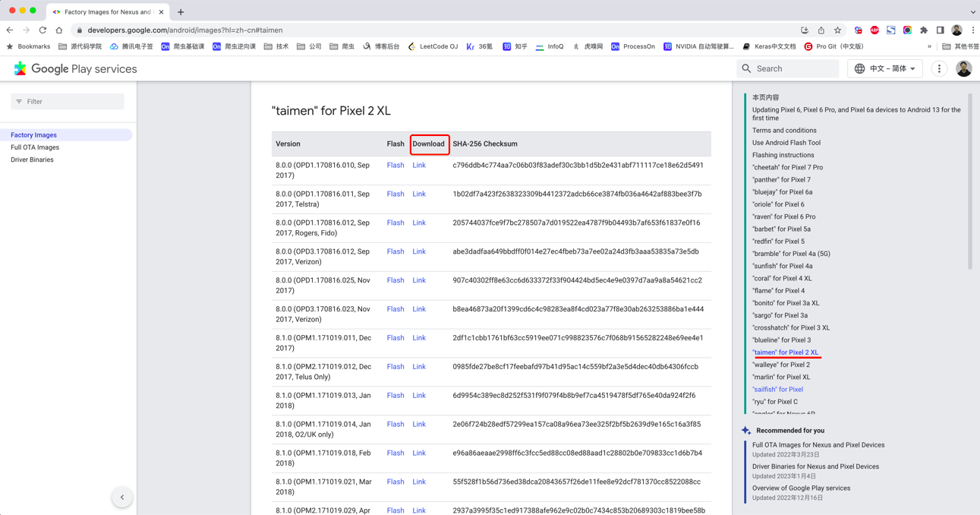Jump to "taimen" for Pixel 2 XL in contents
The height and width of the screenshot is (515, 980).
point(785,352)
